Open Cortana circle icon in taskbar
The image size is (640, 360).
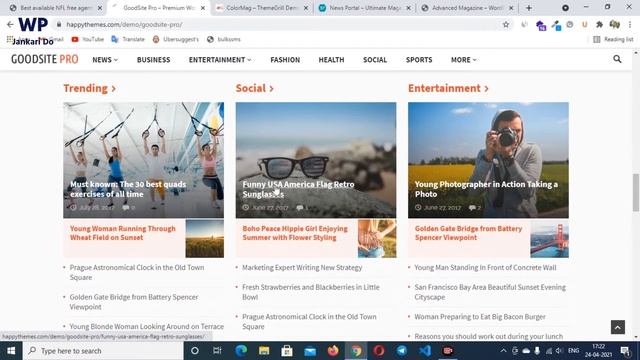(195, 351)
